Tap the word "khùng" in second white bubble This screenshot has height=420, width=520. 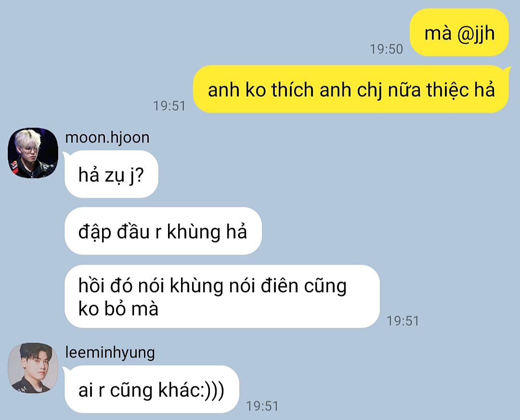(x=194, y=232)
